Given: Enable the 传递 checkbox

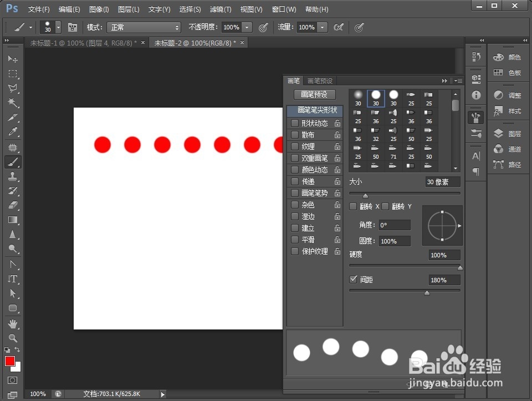Looking at the screenshot, I should 294,181.
